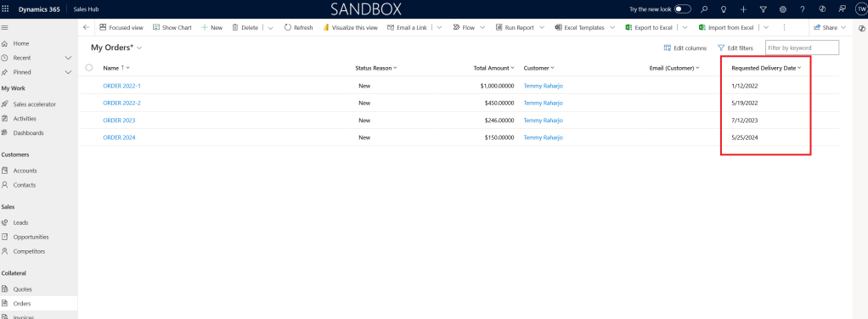Open the Email (Customer) column header menu
Screen dimensions: 868x319
point(674,68)
